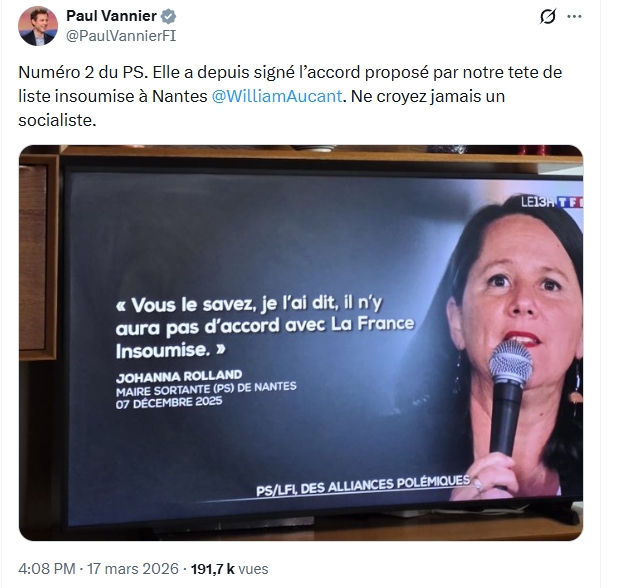Click the LE13H logo on screen
Screen dimensions: 617x588
click(538, 202)
